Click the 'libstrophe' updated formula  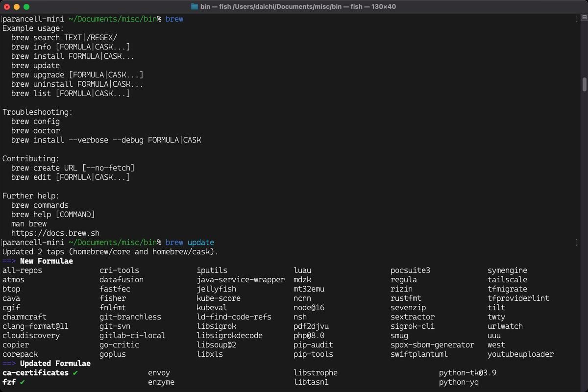[x=316, y=373]
